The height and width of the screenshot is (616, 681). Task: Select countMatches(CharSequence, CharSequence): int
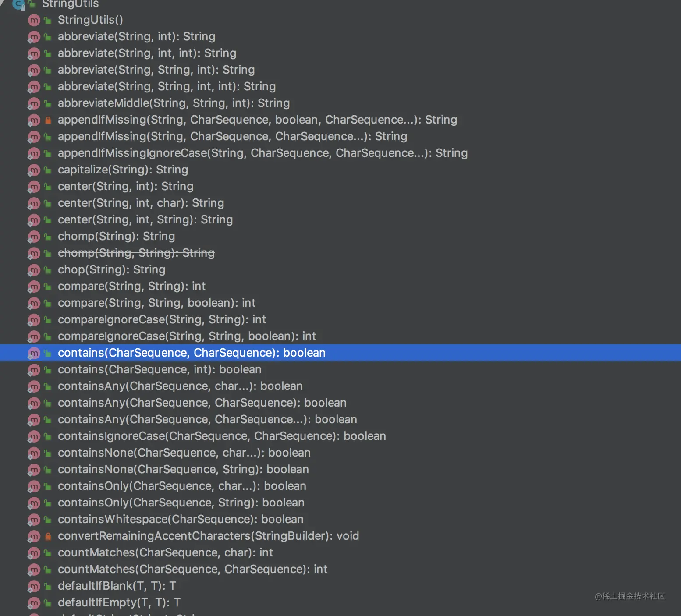pyautogui.click(x=192, y=569)
